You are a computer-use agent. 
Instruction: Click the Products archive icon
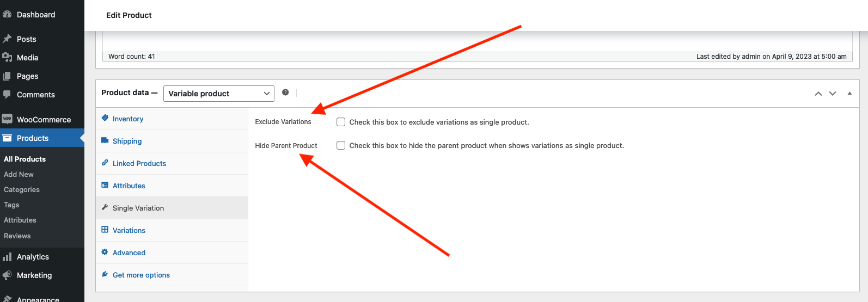tap(7, 138)
